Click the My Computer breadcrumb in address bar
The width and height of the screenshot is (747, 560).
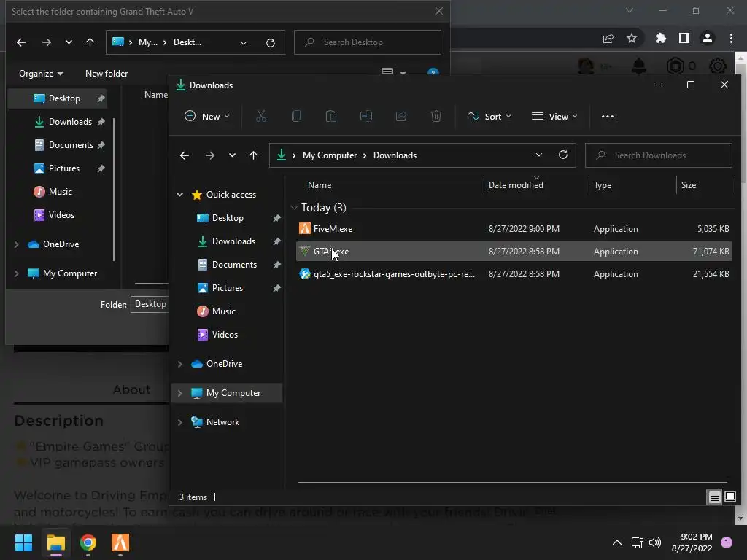click(329, 155)
